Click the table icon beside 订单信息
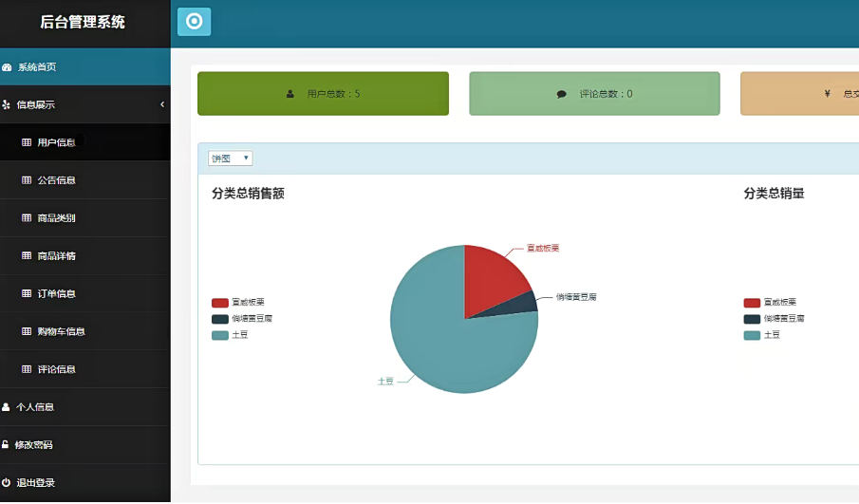Viewport: 859px width, 504px height. [27, 293]
